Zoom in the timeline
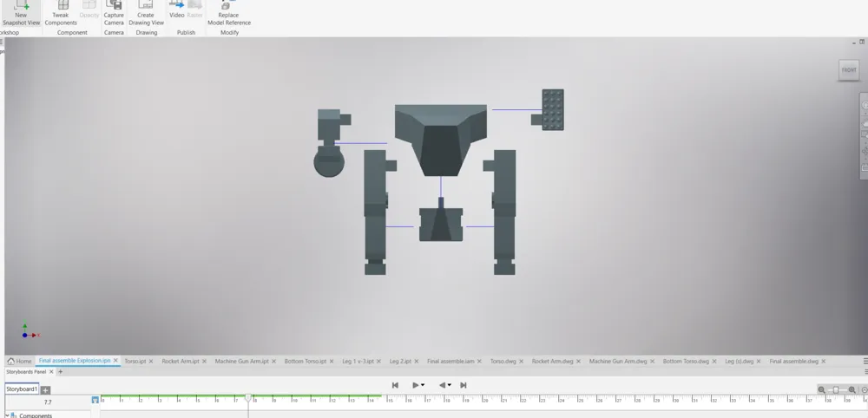The height and width of the screenshot is (418, 868). pyautogui.click(x=852, y=390)
